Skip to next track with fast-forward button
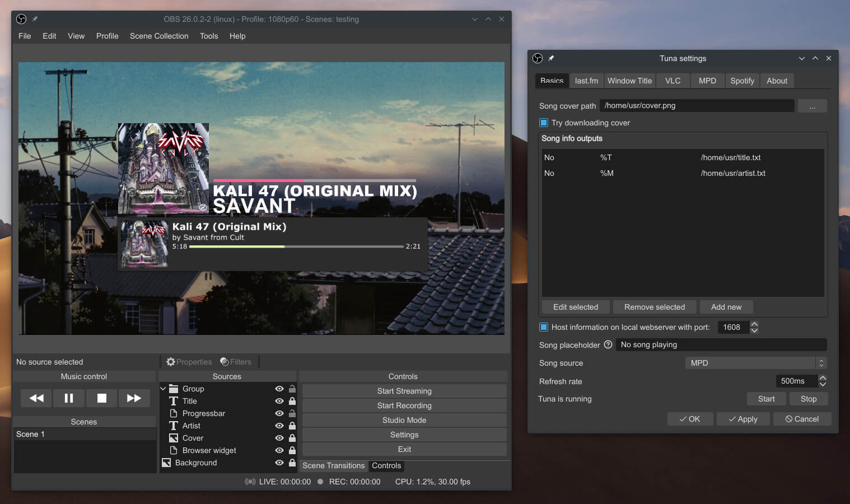 click(x=134, y=398)
